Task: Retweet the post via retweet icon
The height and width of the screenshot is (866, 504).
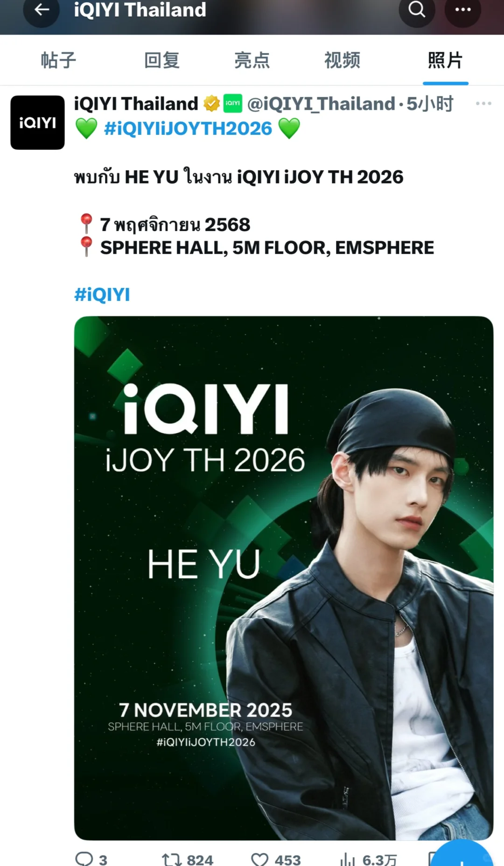Action: (172, 859)
